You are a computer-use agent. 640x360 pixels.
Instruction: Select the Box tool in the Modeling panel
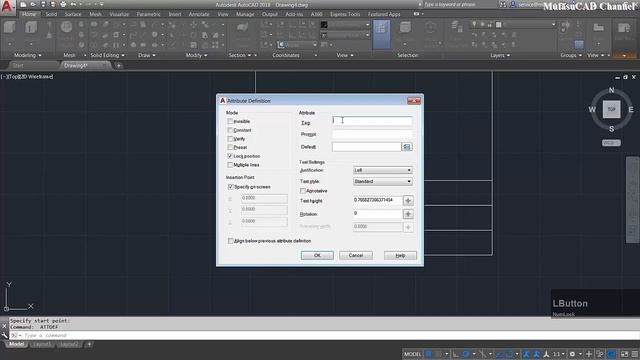coord(9,27)
